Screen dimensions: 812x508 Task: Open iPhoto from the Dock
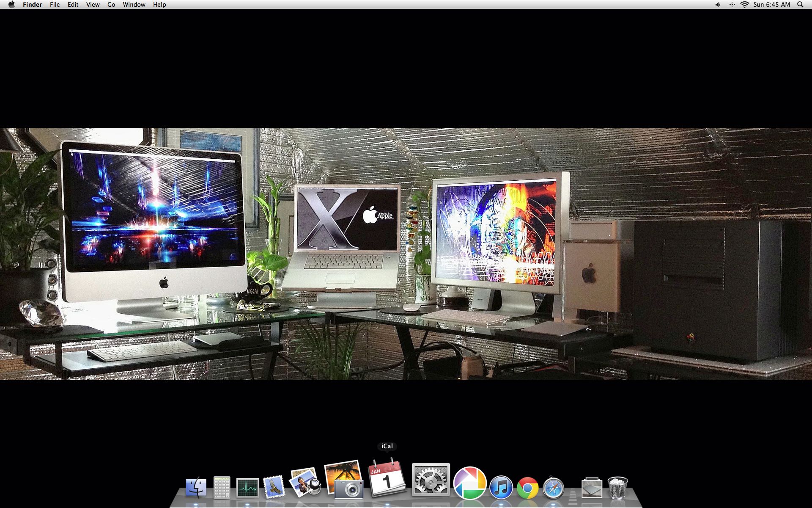pyautogui.click(x=344, y=480)
